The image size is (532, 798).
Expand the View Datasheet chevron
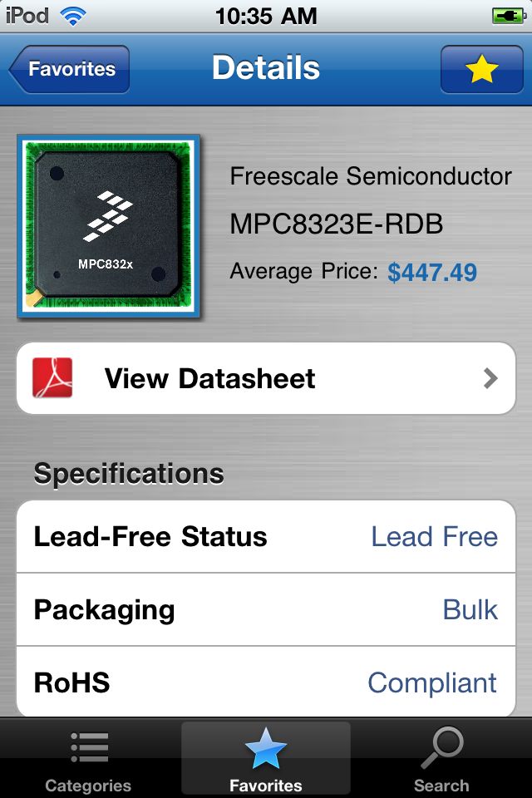(x=490, y=378)
